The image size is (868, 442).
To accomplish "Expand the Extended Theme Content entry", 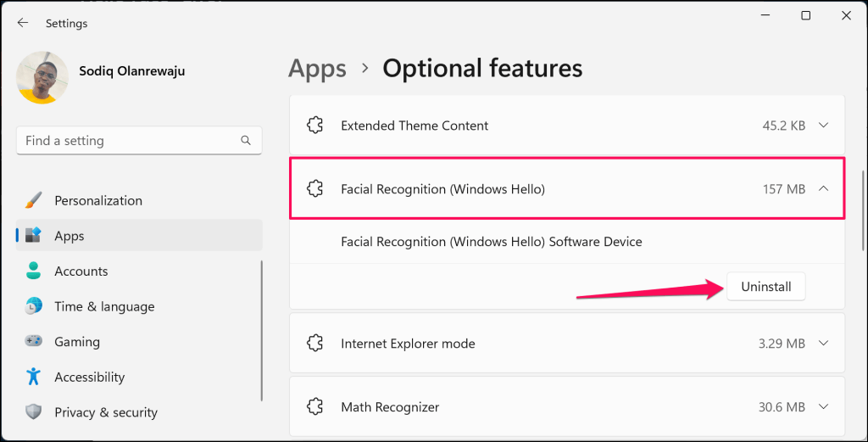I will [824, 126].
